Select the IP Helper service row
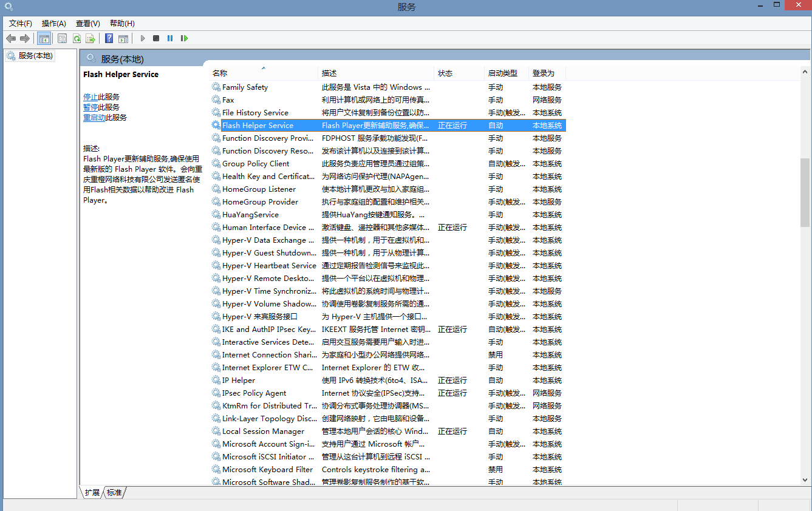This screenshot has width=812, height=511. click(x=239, y=380)
